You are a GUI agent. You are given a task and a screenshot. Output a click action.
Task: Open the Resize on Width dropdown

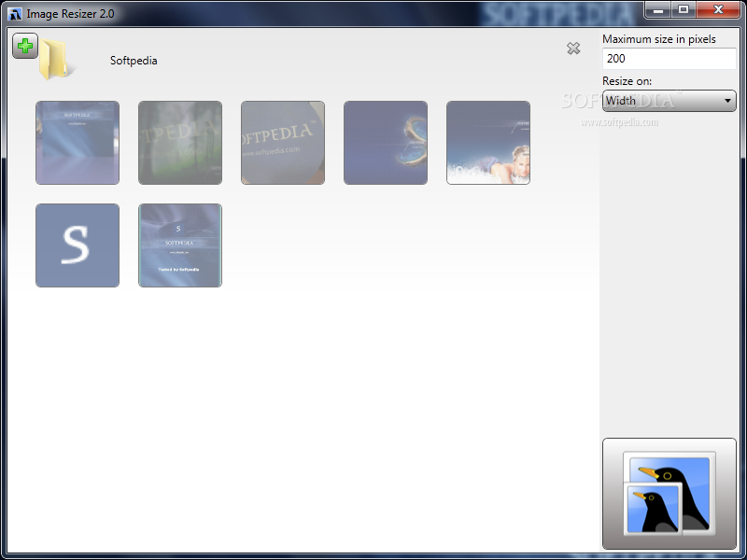coord(669,101)
